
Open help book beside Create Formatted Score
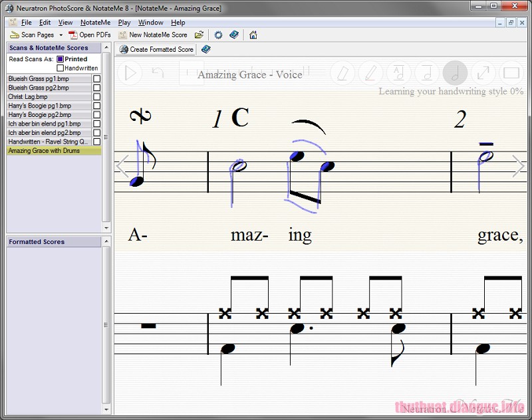pyautogui.click(x=206, y=49)
